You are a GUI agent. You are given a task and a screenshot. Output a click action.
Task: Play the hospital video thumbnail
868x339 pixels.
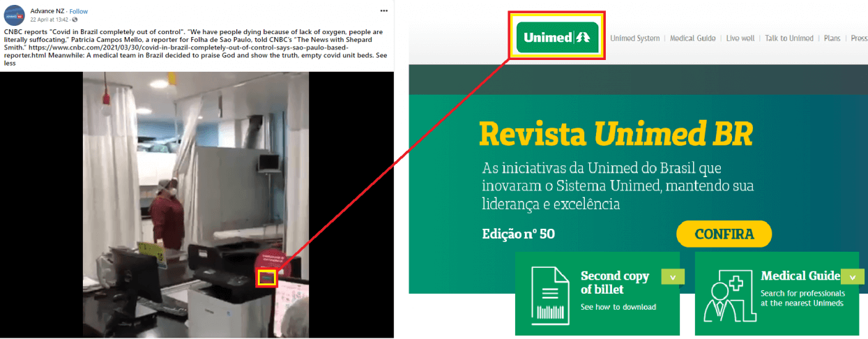pyautogui.click(x=197, y=204)
